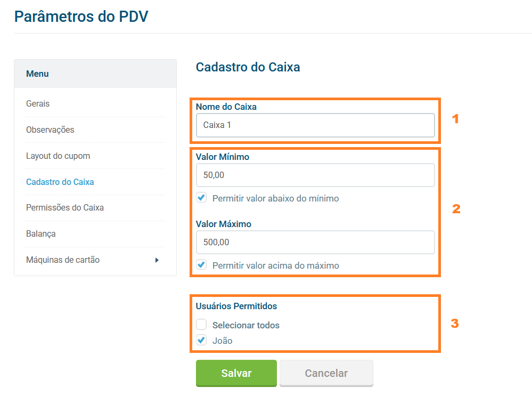The height and width of the screenshot is (395, 532).
Task: Uncheck the João user checkbox
Action: [201, 340]
